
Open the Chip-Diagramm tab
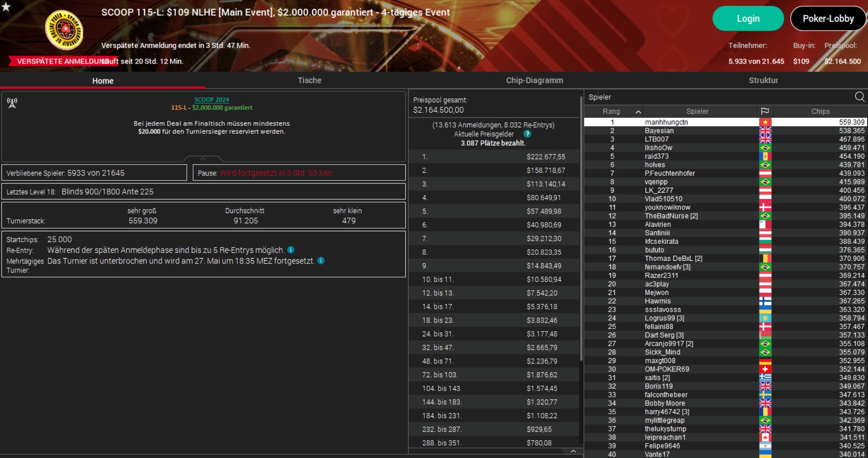click(534, 80)
